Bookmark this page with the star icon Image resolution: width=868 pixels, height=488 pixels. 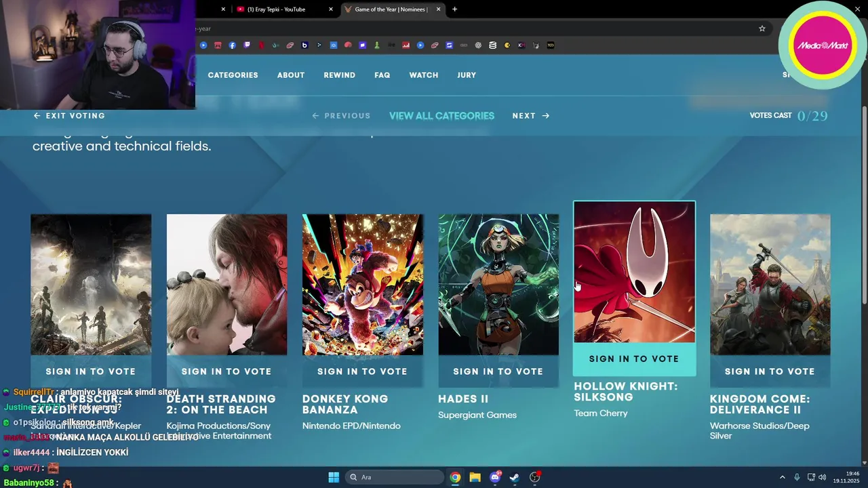pyautogui.click(x=762, y=28)
